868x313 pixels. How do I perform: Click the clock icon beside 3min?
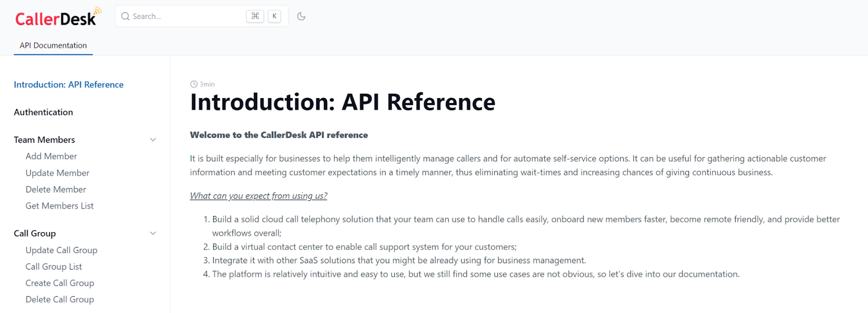click(x=194, y=84)
